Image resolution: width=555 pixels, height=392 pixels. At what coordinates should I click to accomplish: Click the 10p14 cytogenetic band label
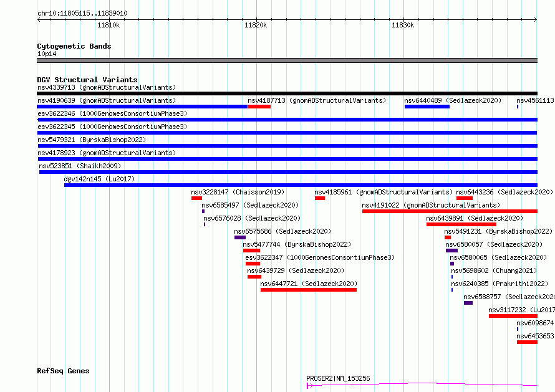47,54
